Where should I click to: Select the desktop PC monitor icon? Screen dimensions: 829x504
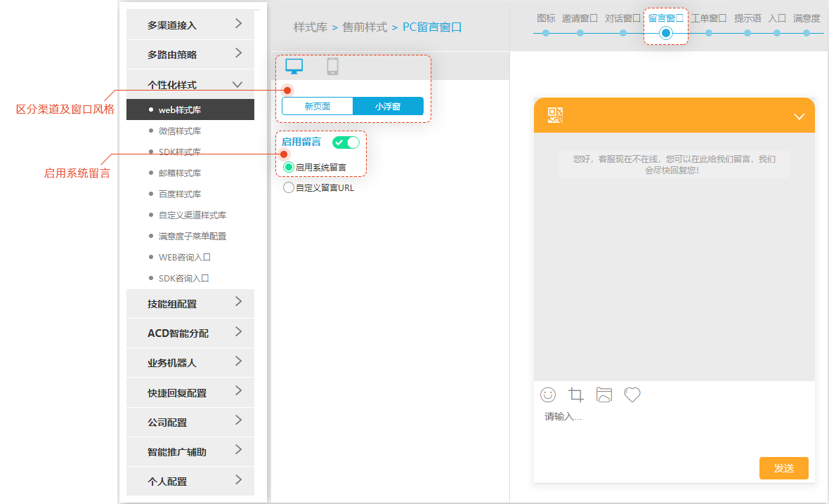294,67
